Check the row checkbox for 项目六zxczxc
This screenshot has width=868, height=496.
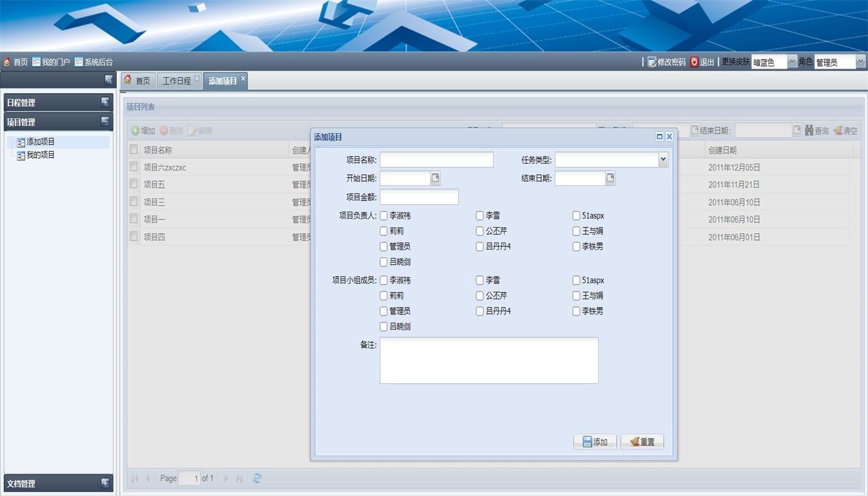(133, 167)
